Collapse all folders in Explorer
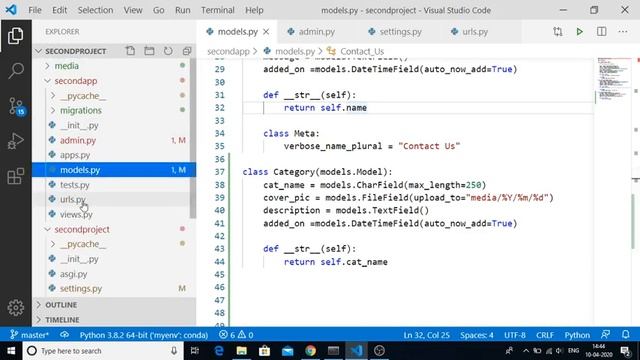The width and height of the screenshot is (640, 360). [187, 51]
